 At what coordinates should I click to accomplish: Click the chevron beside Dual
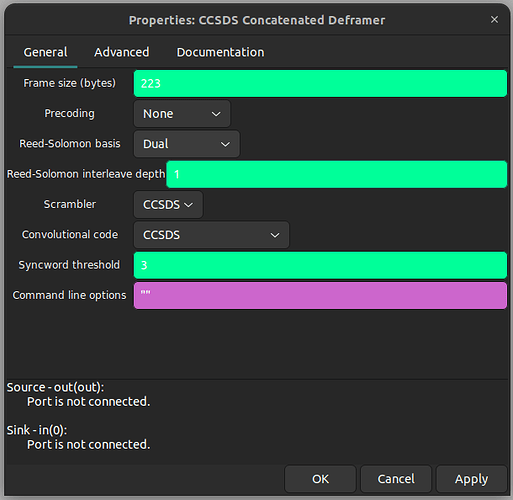pyautogui.click(x=225, y=144)
